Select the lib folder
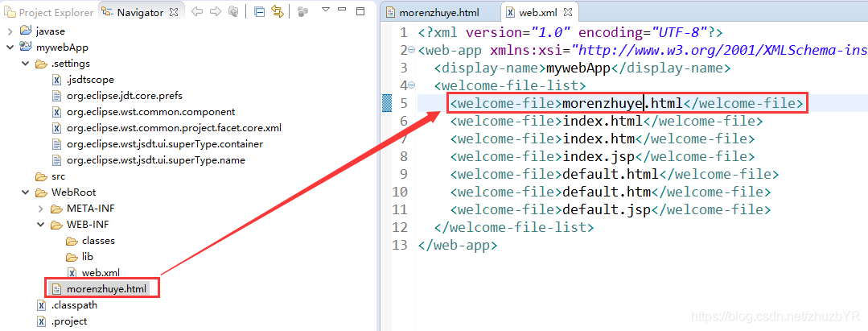The width and height of the screenshot is (868, 331). click(88, 257)
